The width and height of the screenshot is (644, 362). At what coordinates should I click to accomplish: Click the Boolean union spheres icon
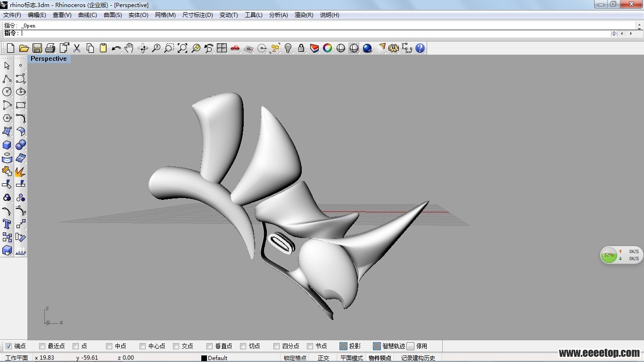[20, 145]
